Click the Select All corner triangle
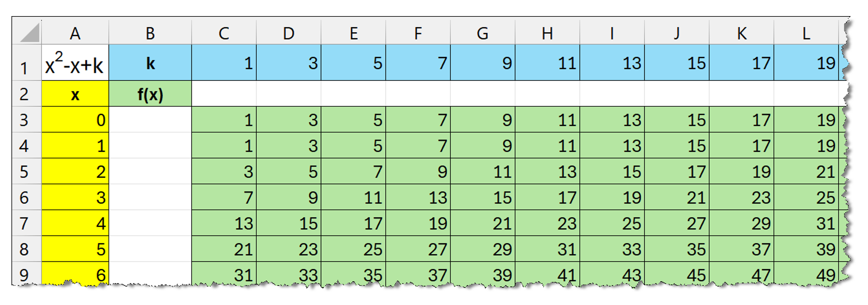The image size is (868, 305). click(x=29, y=32)
